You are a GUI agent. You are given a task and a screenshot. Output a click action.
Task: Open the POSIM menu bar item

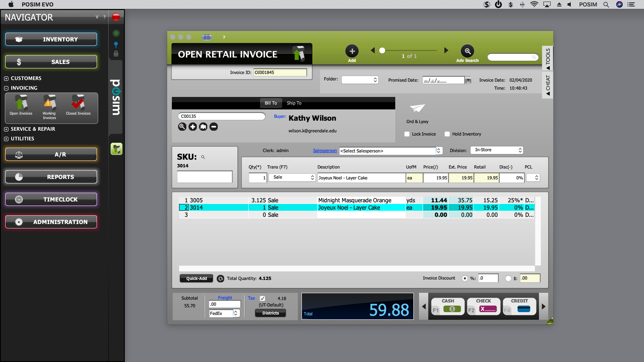pyautogui.click(x=588, y=4)
